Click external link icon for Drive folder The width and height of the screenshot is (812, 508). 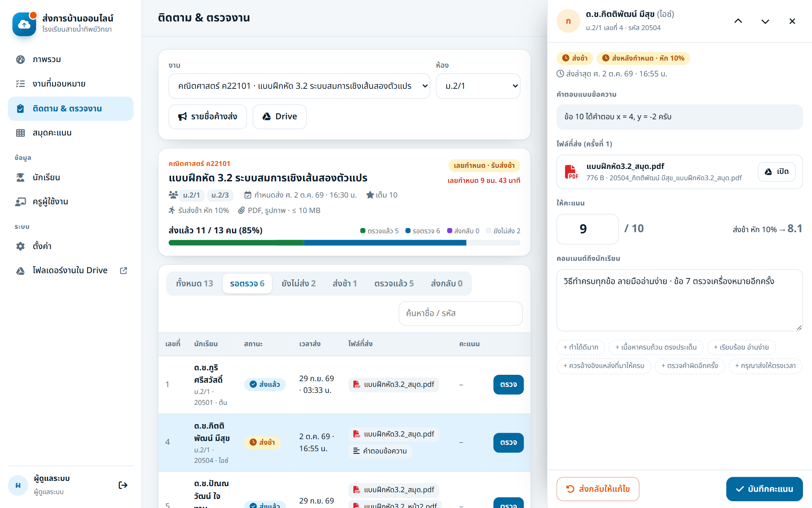pos(123,271)
